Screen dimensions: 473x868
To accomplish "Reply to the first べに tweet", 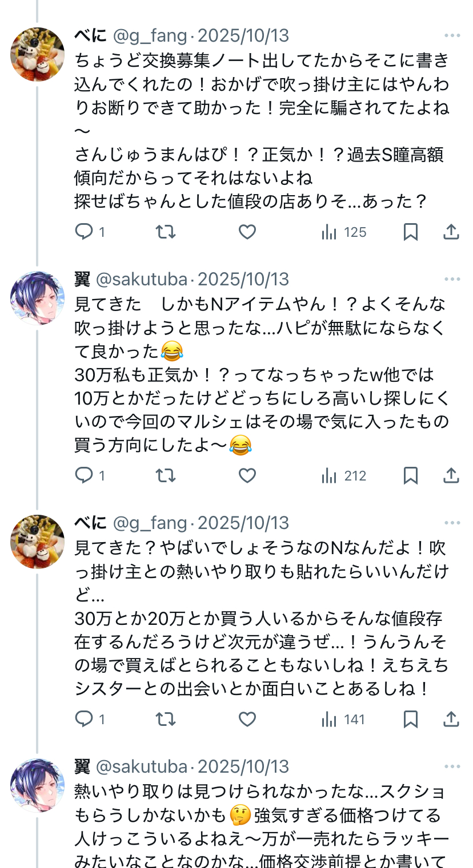I will [84, 232].
